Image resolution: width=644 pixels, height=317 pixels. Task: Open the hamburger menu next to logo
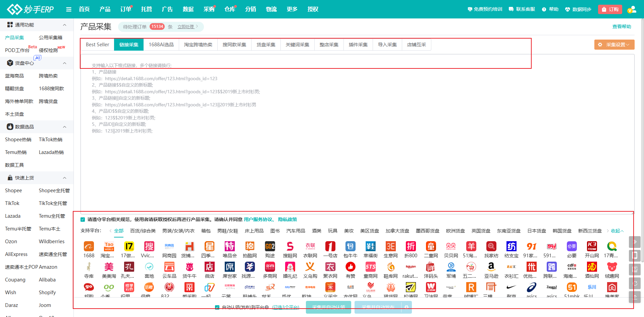69,9
